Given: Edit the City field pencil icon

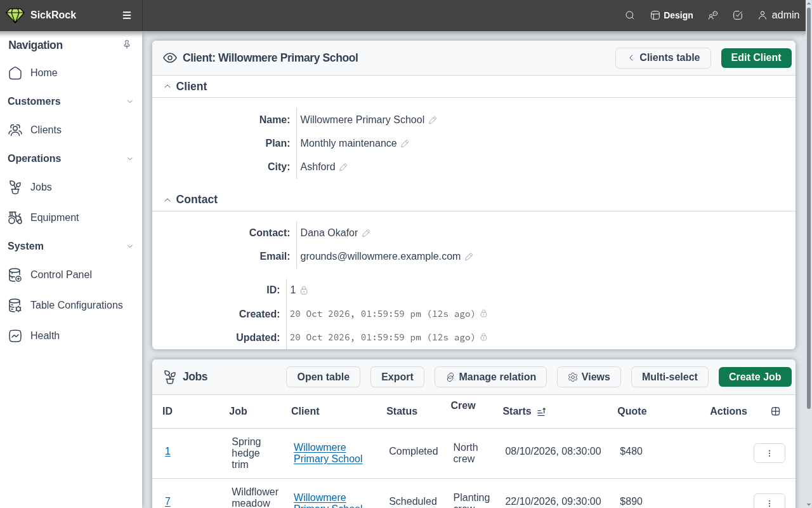Looking at the screenshot, I should click(x=343, y=167).
